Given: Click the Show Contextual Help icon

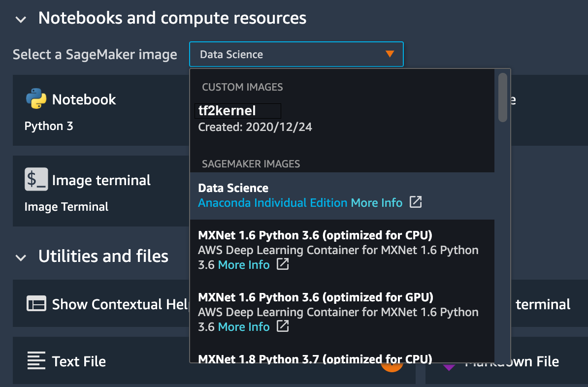Looking at the screenshot, I should point(36,304).
